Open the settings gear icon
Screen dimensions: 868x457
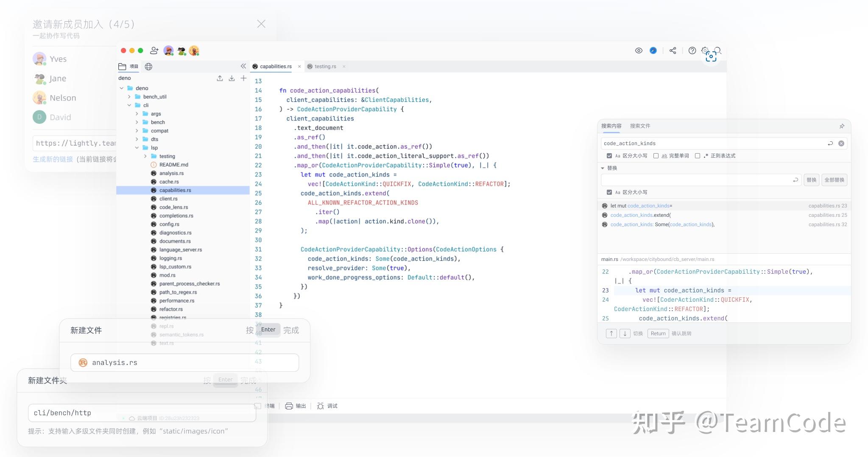pyautogui.click(x=706, y=50)
